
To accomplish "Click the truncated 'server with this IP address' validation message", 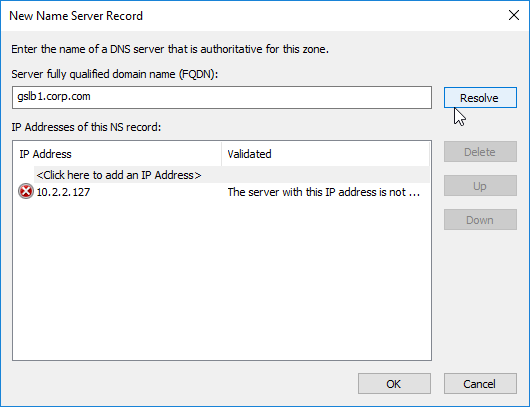I will pos(323,192).
